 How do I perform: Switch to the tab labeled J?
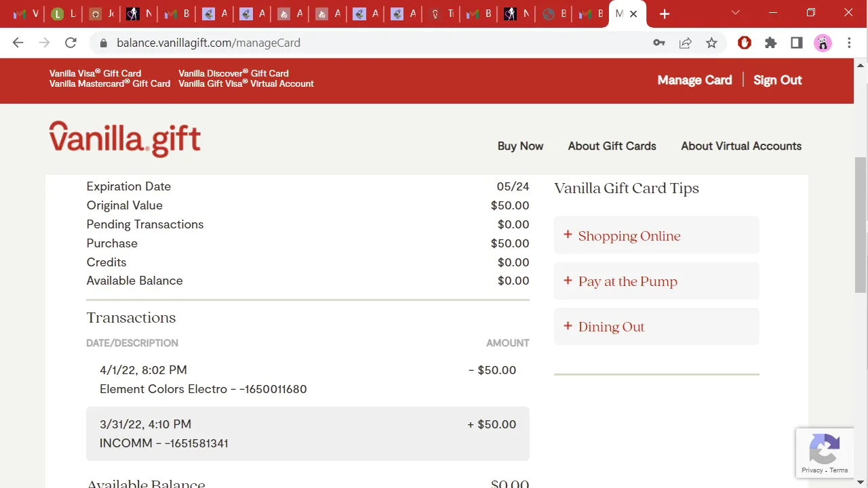(102, 14)
